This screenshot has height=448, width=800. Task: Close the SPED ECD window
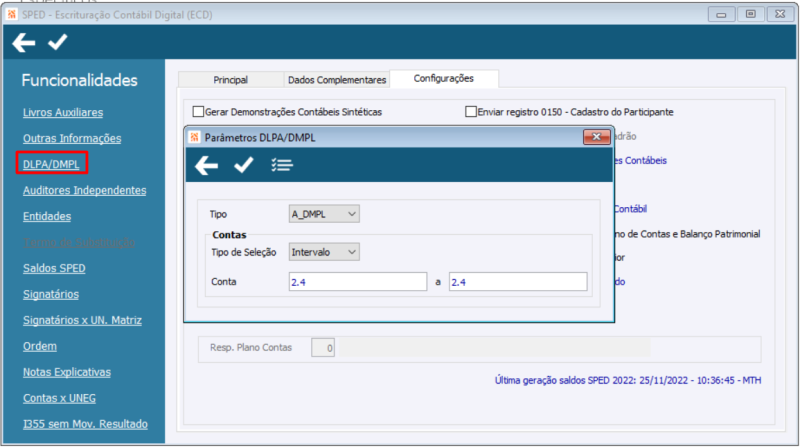tap(780, 14)
